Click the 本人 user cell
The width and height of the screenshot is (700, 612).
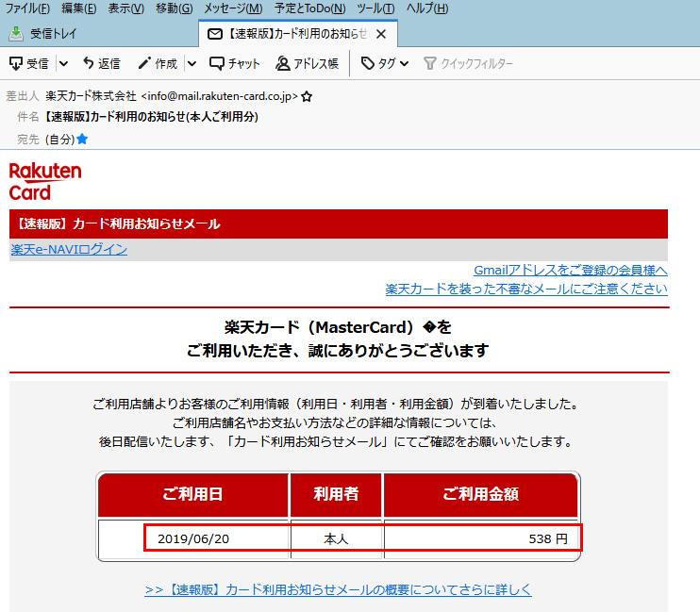[336, 538]
